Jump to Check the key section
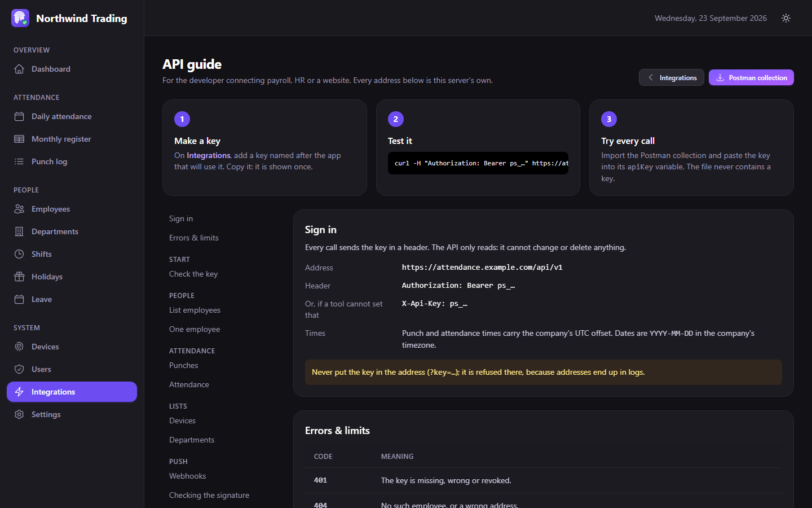This screenshot has width=812, height=508. coord(193,274)
